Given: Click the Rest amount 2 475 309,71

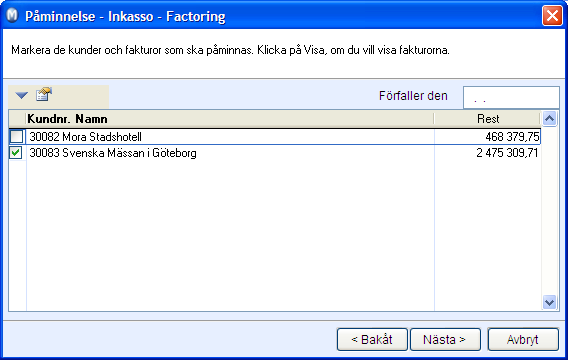Looking at the screenshot, I should click(x=507, y=153).
